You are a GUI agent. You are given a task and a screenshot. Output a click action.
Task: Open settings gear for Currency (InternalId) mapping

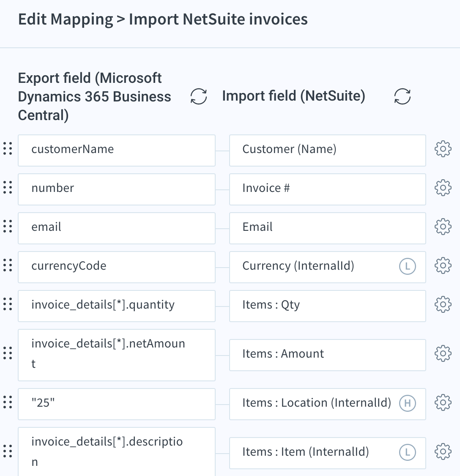(443, 265)
